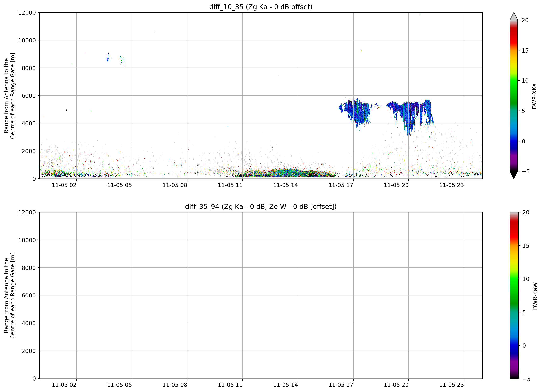Click the 20 tick on DWR-XKa colorbar

[525, 20]
